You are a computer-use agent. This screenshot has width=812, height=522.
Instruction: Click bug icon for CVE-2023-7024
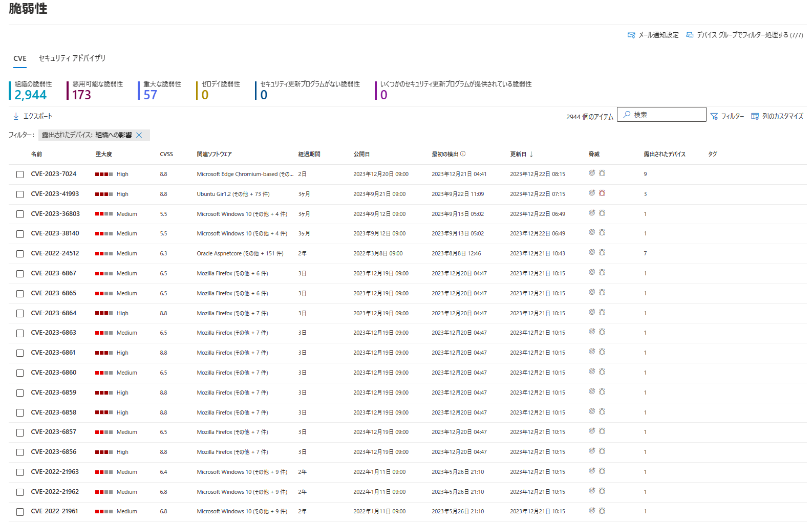point(602,173)
